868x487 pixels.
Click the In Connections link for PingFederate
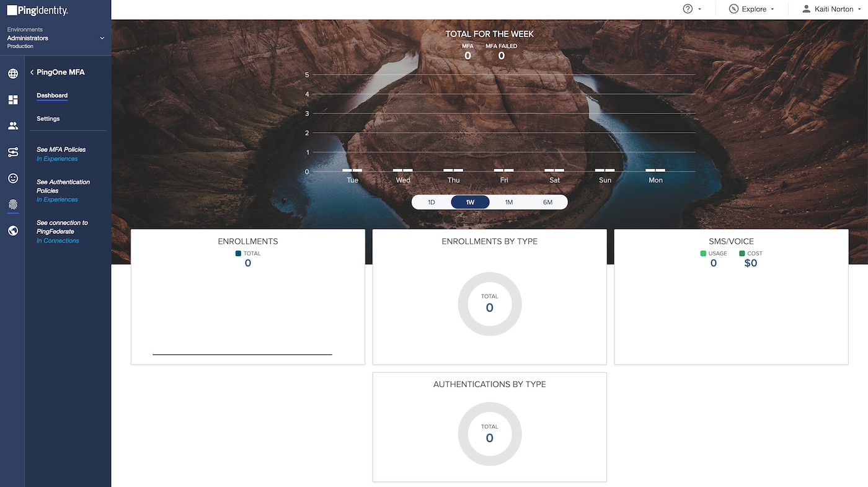(x=58, y=241)
